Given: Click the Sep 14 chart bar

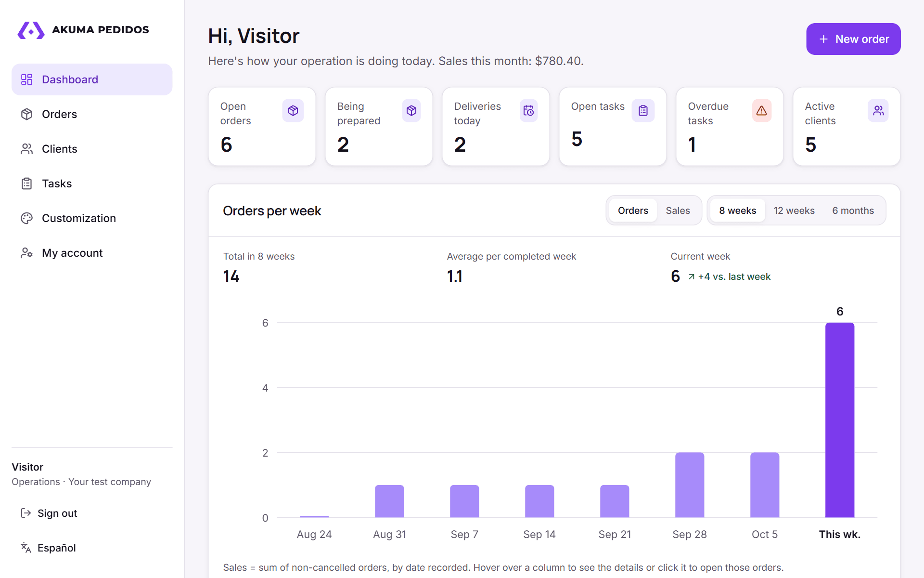Looking at the screenshot, I should [539, 501].
